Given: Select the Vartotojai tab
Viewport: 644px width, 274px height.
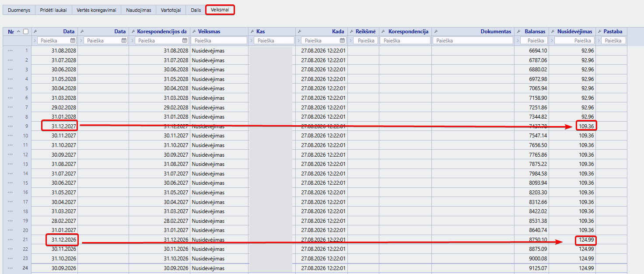Looking at the screenshot, I should coord(171,10).
